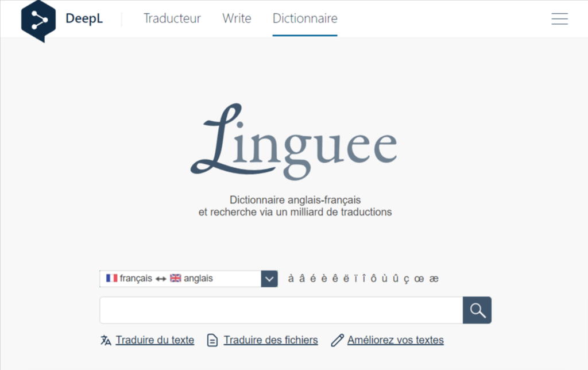The height and width of the screenshot is (370, 588).
Task: Open the Traduire du texte link
Action: tap(154, 340)
